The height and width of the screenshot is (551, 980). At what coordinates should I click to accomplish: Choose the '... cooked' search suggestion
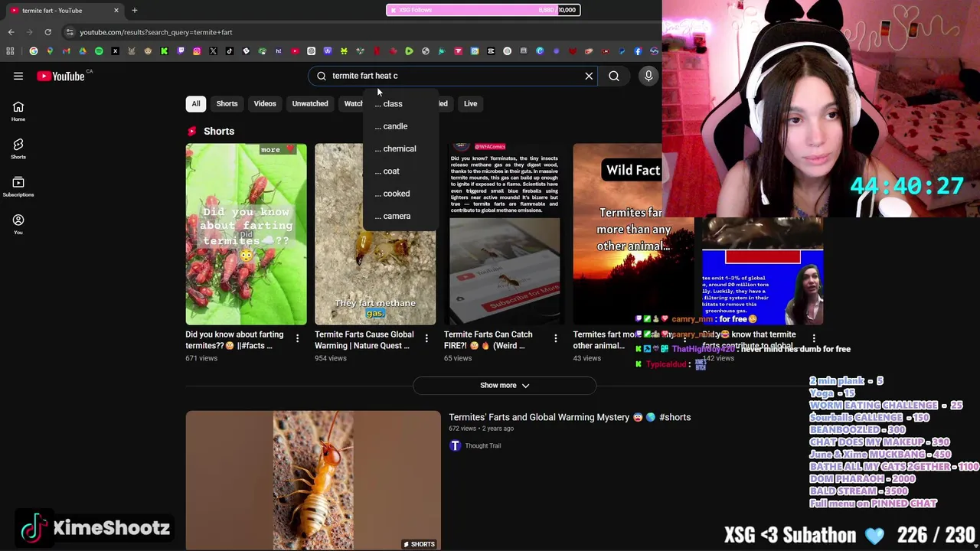point(400,194)
